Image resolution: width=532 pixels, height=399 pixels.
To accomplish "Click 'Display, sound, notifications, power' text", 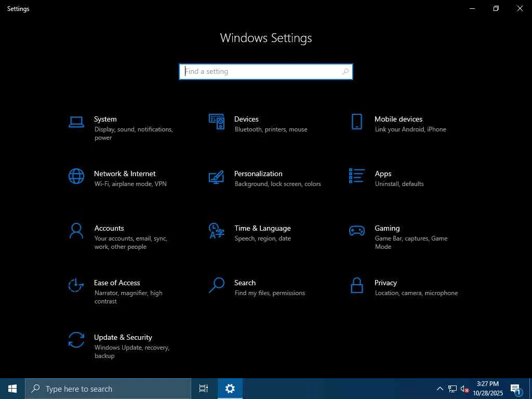I will pyautogui.click(x=134, y=134).
